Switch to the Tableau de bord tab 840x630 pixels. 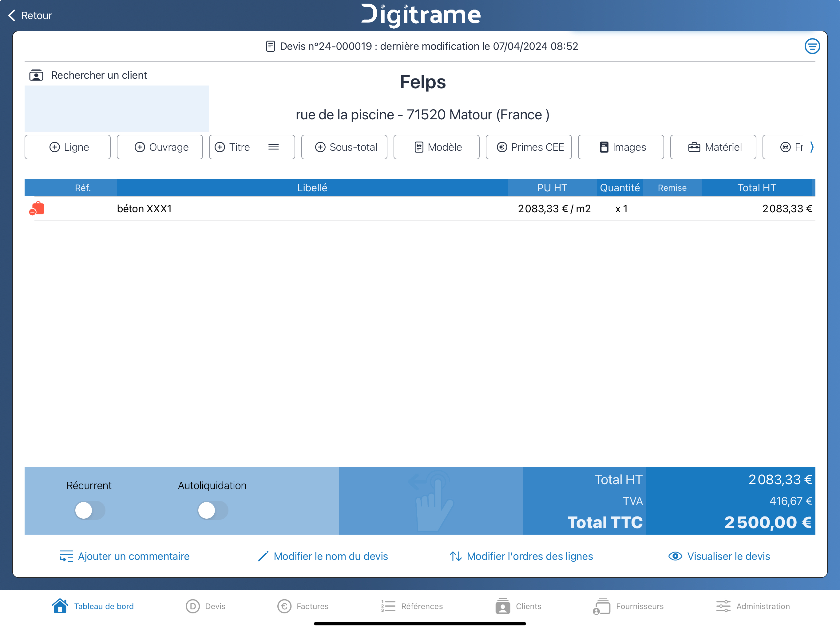tap(93, 606)
